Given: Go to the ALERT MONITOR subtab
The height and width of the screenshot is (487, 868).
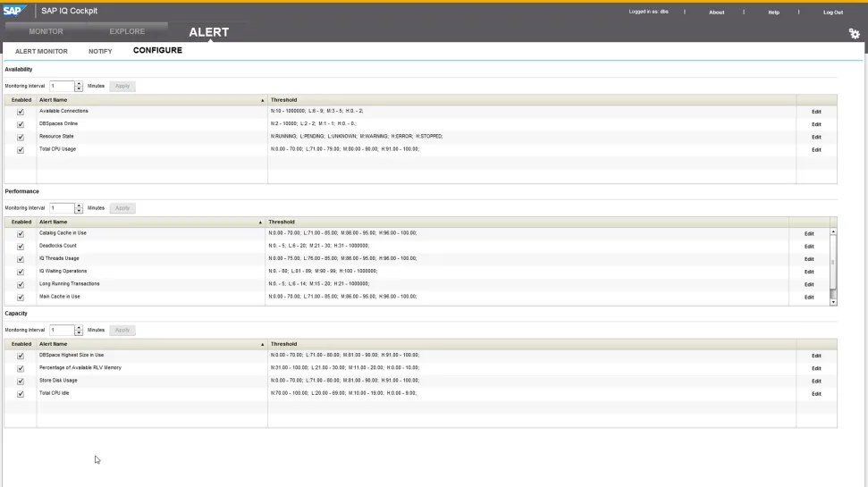Looking at the screenshot, I should click(x=41, y=51).
